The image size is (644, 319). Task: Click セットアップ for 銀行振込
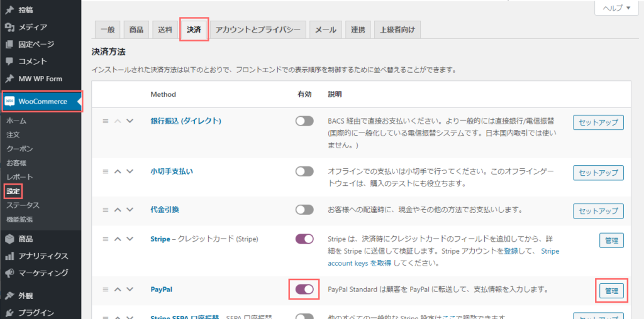pyautogui.click(x=599, y=122)
